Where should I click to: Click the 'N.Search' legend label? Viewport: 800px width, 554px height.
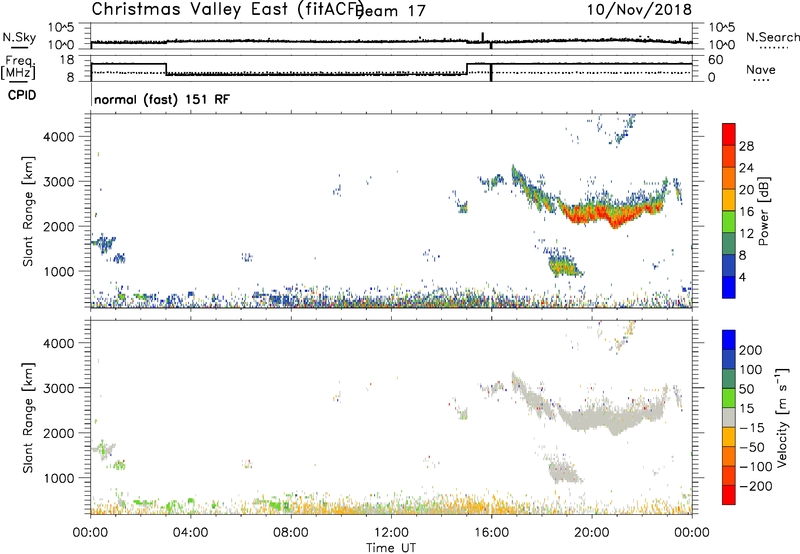point(773,37)
